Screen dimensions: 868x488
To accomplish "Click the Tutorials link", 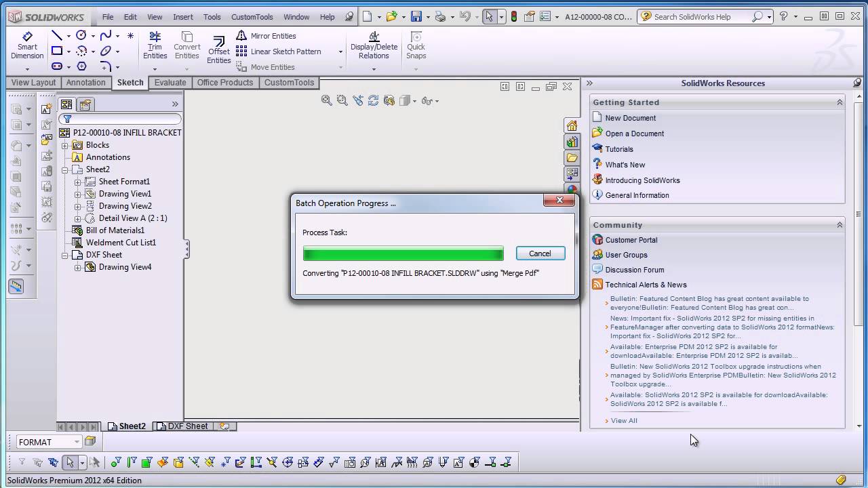I will (x=619, y=149).
